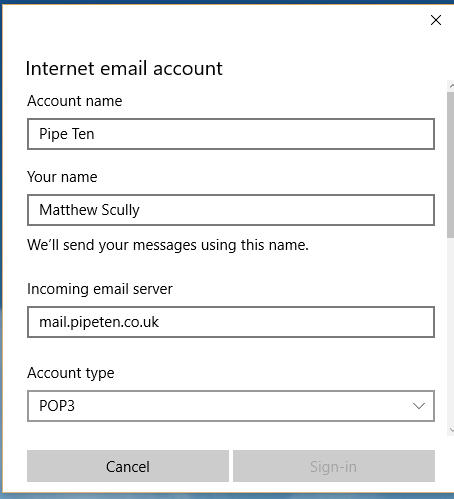454x499 pixels.
Task: Click the chevron arrow in Account type
Action: pos(419,406)
